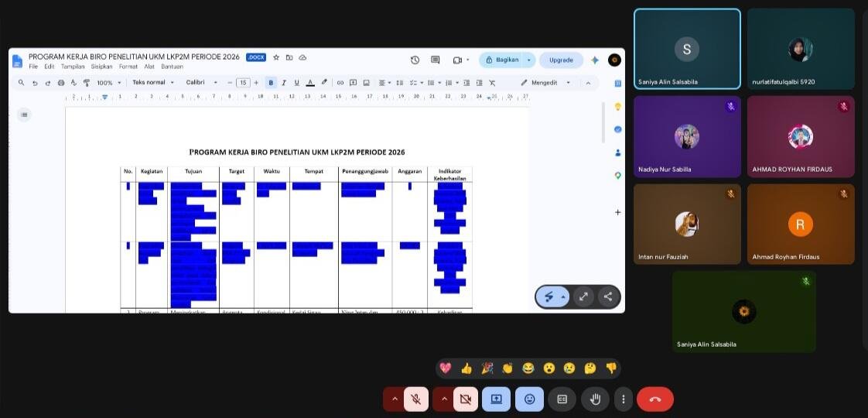Get add-ons with the plus icon

tap(618, 212)
